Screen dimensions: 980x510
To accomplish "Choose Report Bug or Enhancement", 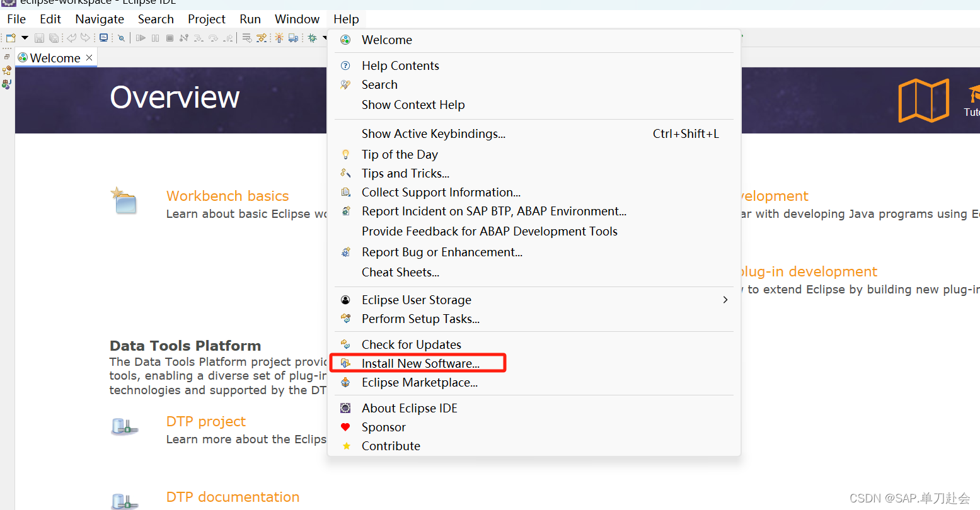I will [x=534, y=252].
